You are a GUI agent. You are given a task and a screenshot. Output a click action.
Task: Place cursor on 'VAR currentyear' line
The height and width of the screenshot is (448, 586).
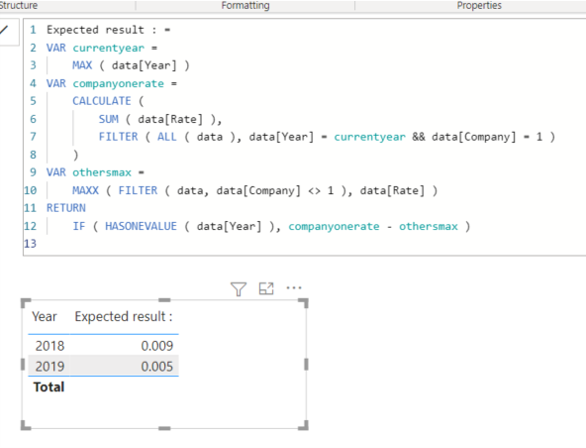coord(102,48)
